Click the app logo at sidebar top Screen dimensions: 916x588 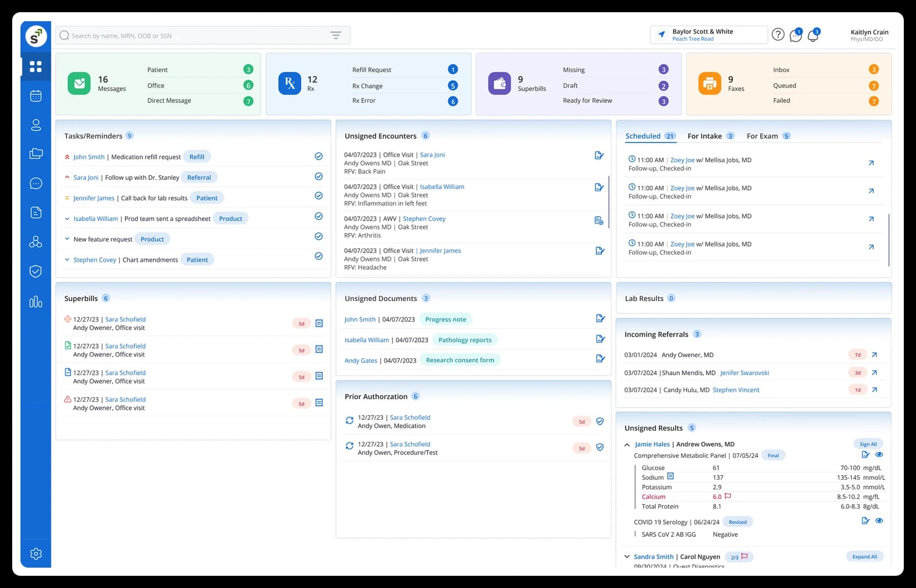[36, 36]
